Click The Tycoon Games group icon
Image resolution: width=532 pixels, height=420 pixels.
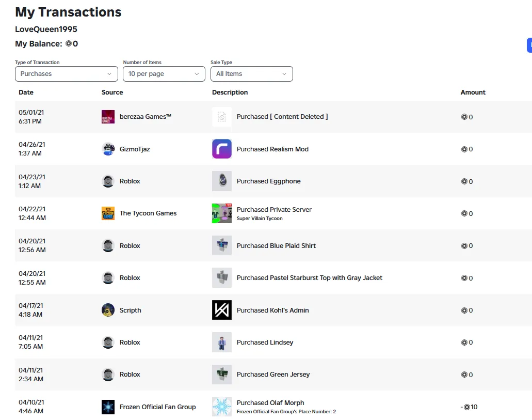tap(108, 213)
